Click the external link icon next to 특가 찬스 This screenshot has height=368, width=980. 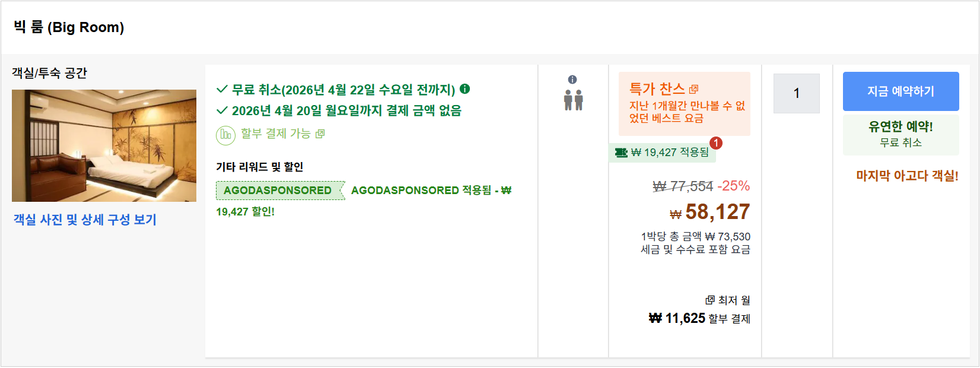click(694, 90)
